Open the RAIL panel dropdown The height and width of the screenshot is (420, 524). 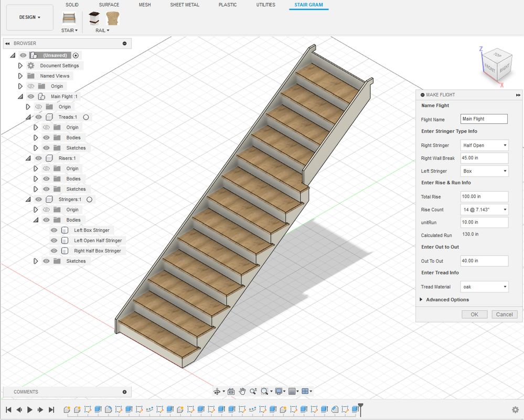click(x=102, y=30)
